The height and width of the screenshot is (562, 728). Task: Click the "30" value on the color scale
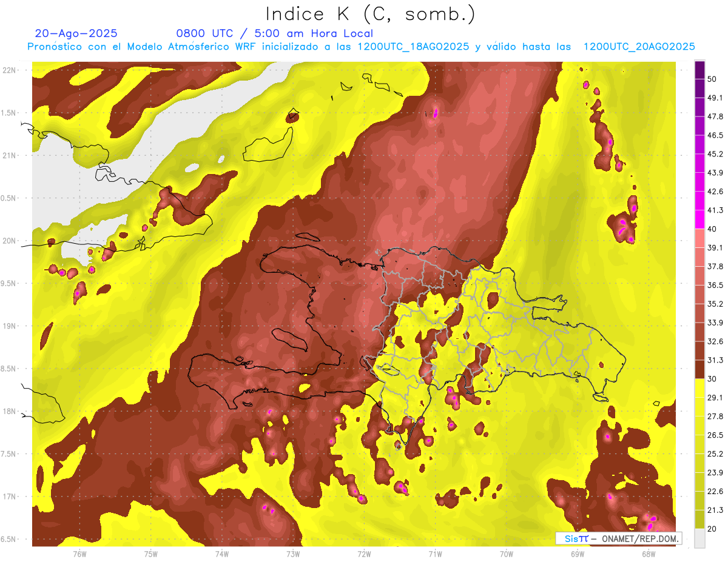(x=713, y=379)
